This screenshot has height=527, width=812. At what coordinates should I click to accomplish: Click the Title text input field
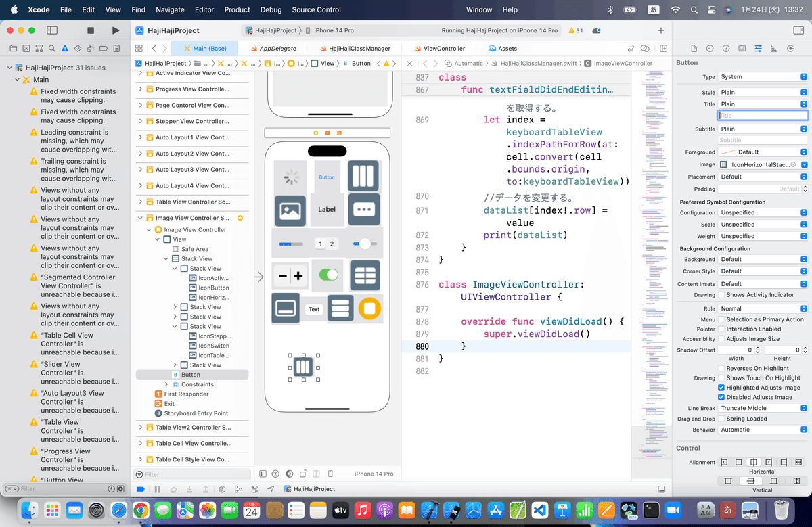pos(763,116)
